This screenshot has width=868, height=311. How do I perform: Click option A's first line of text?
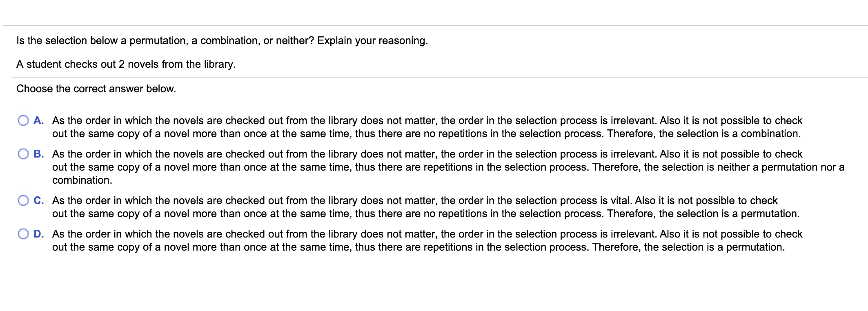(427, 120)
